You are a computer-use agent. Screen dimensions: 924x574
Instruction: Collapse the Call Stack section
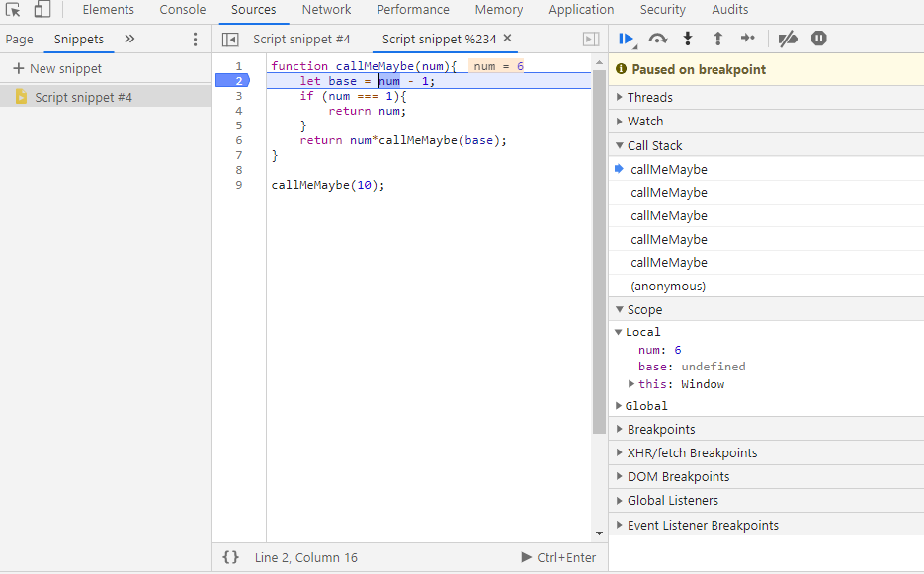coord(766,145)
